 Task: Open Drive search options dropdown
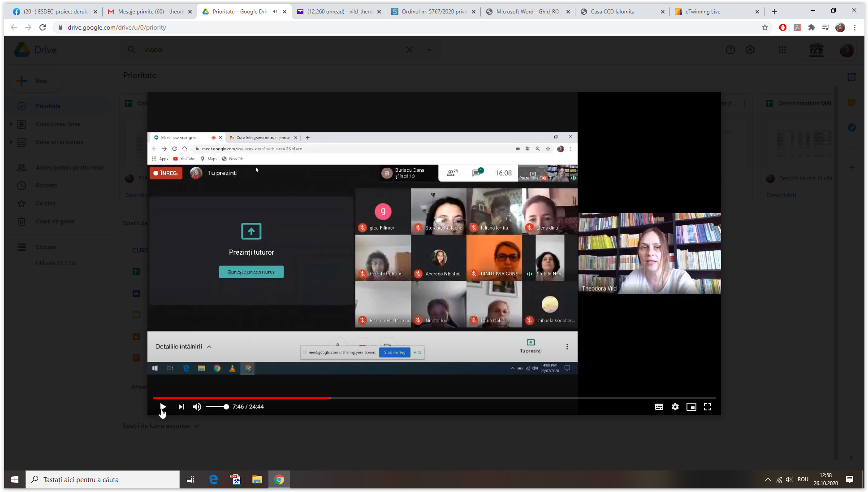pos(429,50)
